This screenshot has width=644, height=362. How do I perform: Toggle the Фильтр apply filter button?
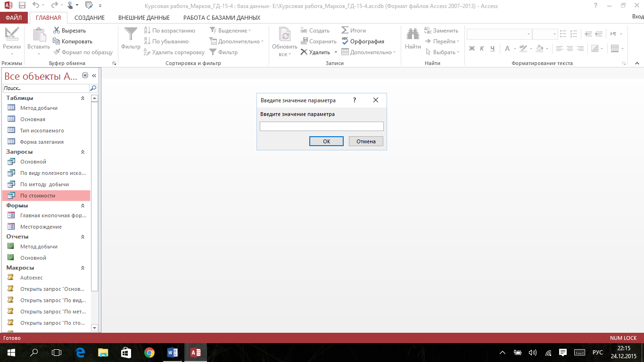point(223,52)
